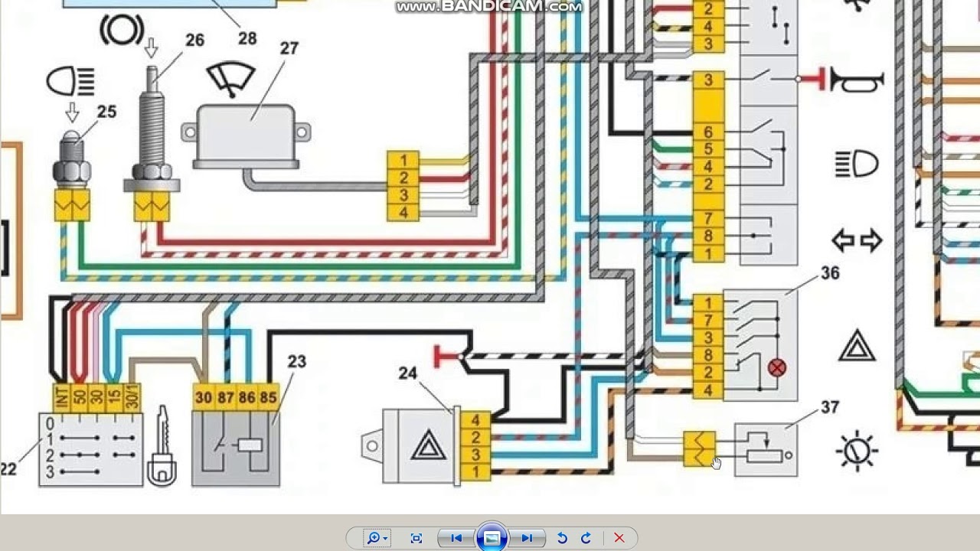This screenshot has width=980, height=551.
Task: Click the component number "27" label
Action: (x=289, y=48)
